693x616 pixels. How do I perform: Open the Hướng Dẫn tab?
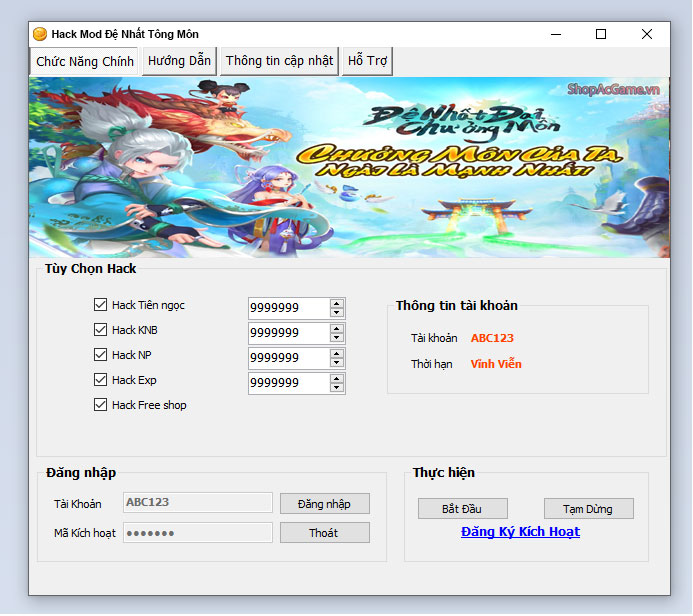179,61
